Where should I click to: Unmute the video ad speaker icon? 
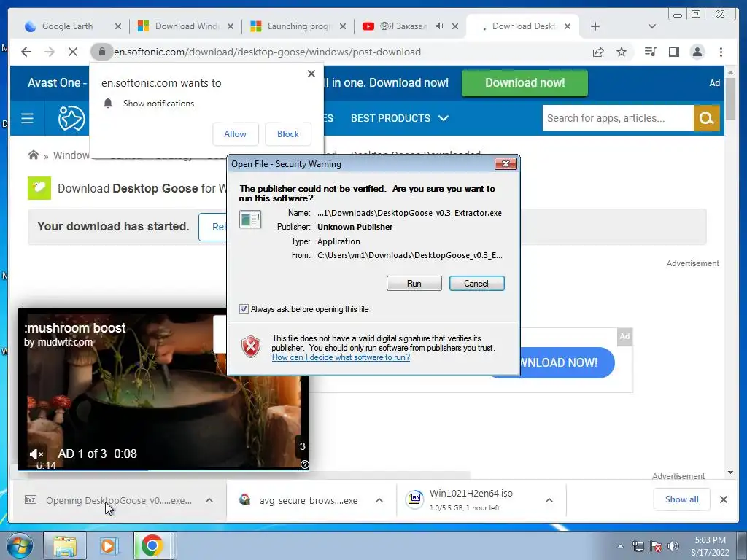coord(36,454)
